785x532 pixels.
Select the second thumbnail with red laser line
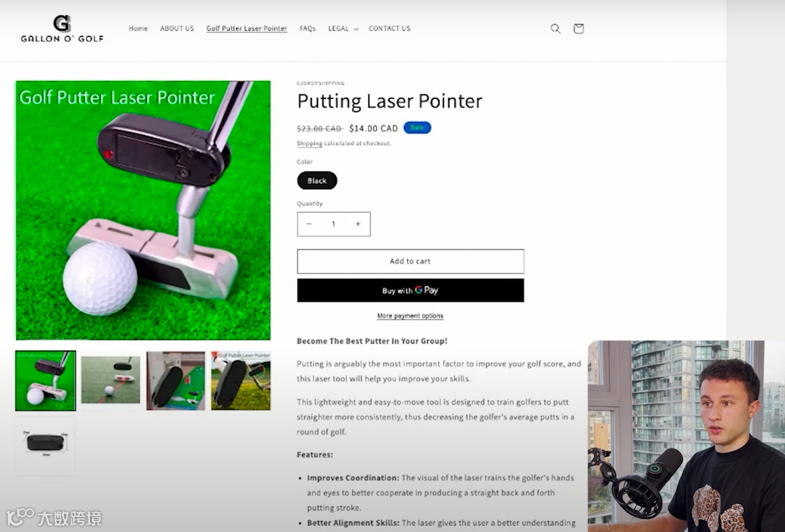[111, 380]
